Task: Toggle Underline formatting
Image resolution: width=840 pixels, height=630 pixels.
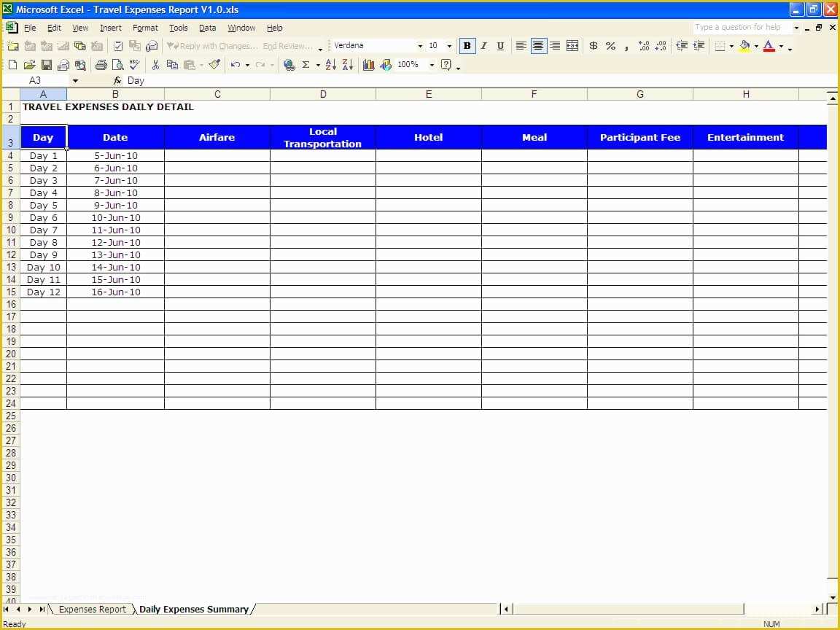Action: (500, 46)
